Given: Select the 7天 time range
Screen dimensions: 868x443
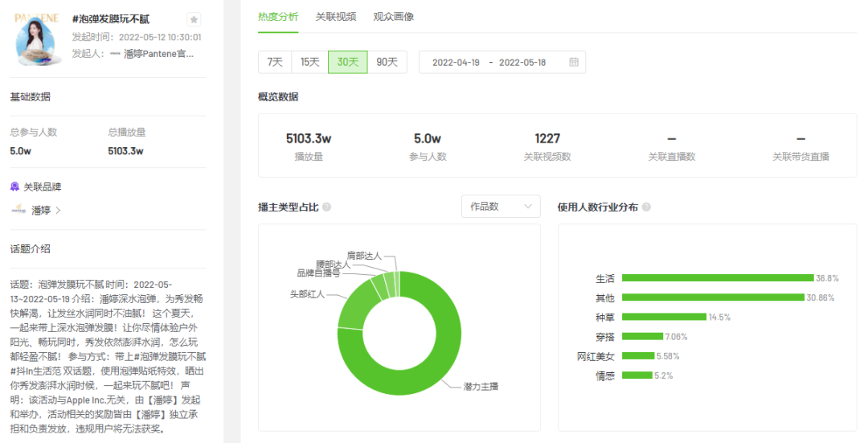Looking at the screenshot, I should click(x=275, y=62).
